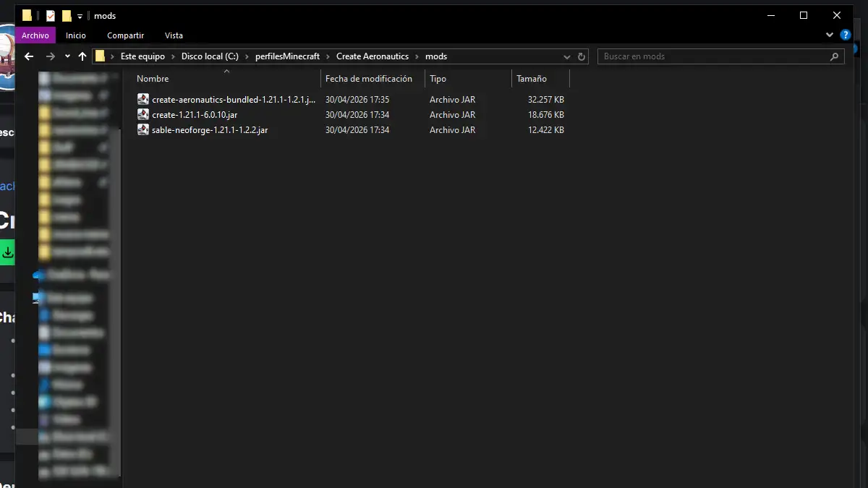This screenshot has height=488, width=868.
Task: Select the sable-neoforge jar file icon
Action: [143, 130]
